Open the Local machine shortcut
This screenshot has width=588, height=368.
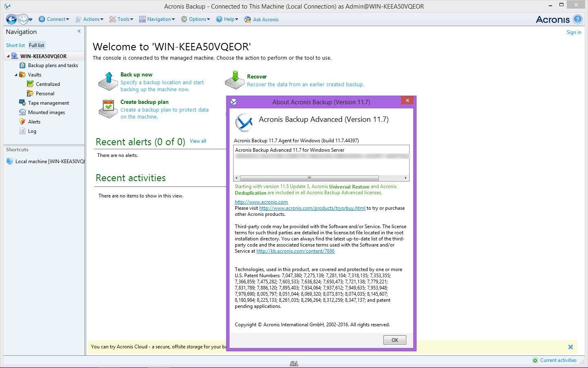pyautogui.click(x=45, y=162)
